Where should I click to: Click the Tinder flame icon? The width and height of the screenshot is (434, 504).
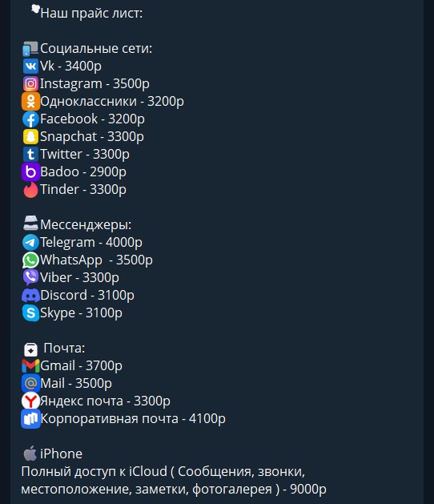[30, 190]
